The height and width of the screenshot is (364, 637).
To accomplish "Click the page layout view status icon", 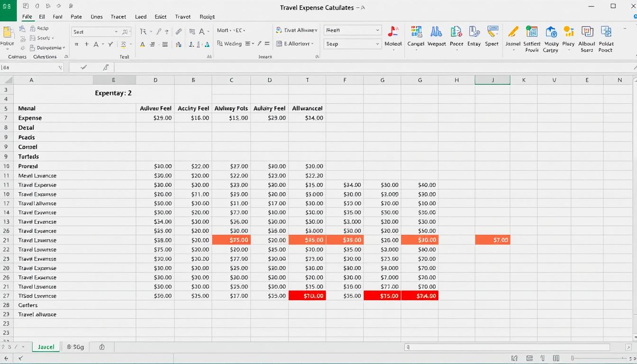I will [529, 359].
